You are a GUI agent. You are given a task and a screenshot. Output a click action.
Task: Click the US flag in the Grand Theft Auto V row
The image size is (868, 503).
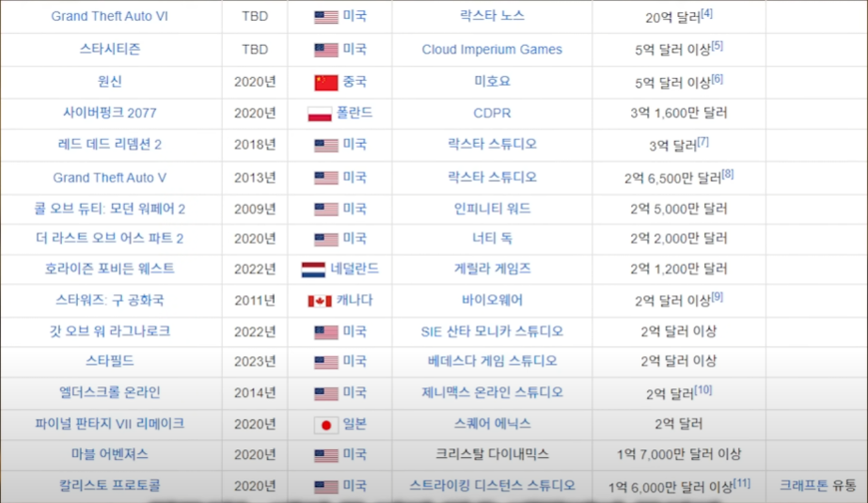326,179
